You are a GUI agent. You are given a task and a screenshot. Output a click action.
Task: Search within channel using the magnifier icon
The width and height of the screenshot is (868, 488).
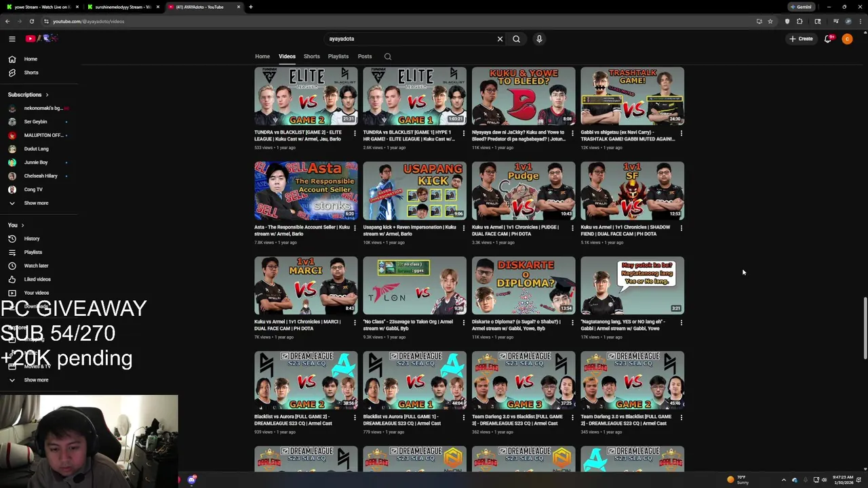tap(388, 56)
